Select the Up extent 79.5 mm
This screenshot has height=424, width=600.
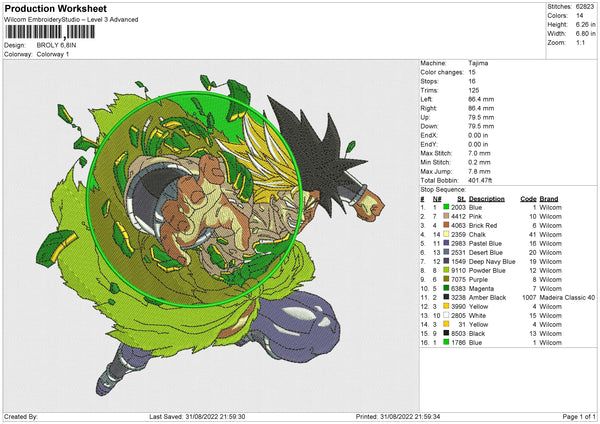tap(481, 117)
